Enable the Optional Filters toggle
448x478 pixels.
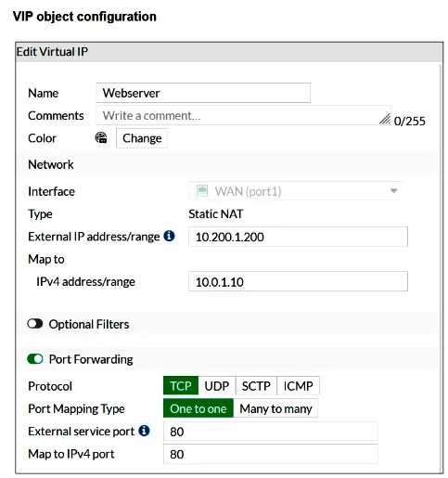tap(35, 324)
